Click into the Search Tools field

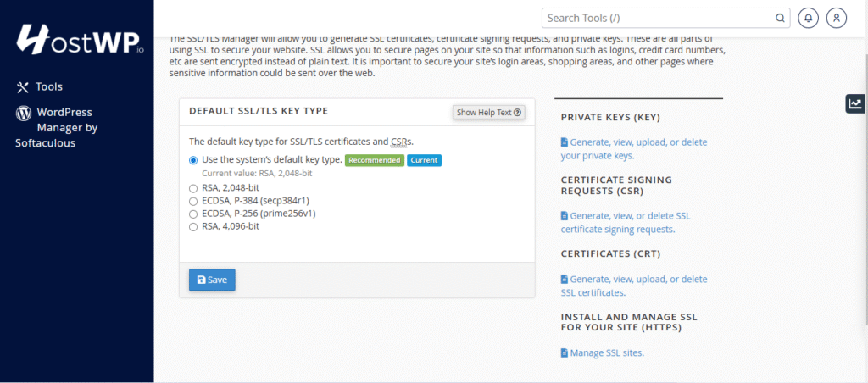point(657,18)
